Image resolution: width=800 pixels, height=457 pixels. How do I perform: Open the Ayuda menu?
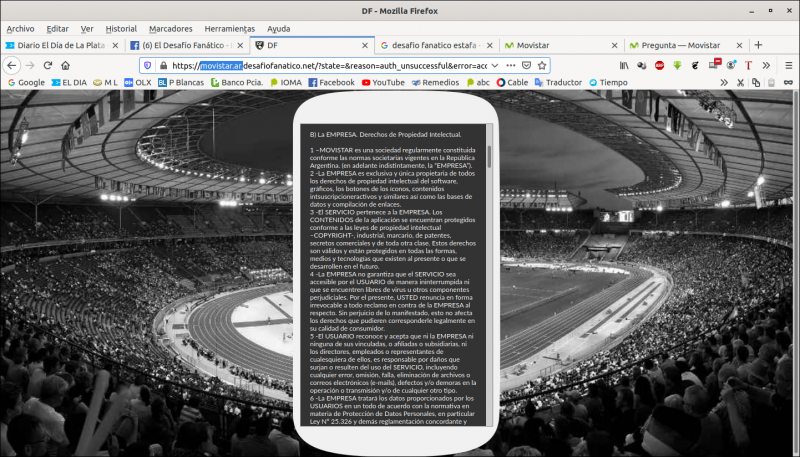(279, 29)
